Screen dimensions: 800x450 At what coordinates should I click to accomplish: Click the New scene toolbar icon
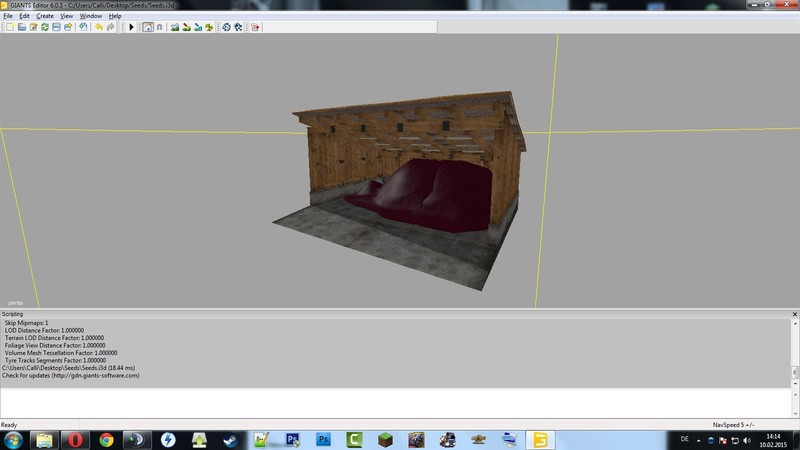pyautogui.click(x=9, y=27)
